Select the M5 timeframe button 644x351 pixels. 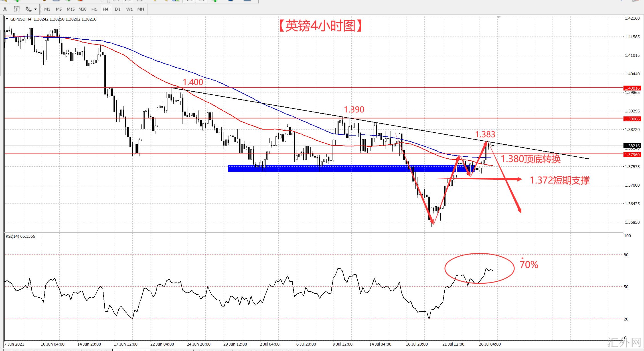pos(59,9)
